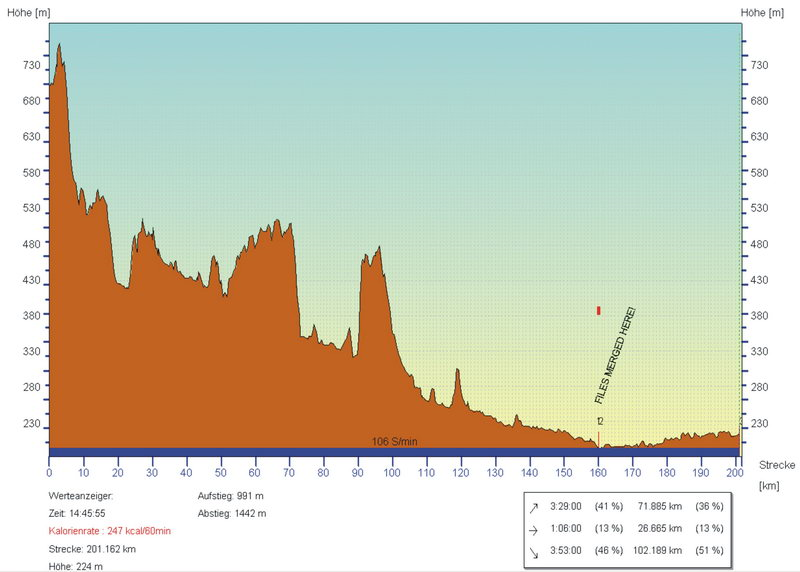This screenshot has height=572, width=800.
Task: Click the Strecke 201.162 km readout
Action: 92,549
